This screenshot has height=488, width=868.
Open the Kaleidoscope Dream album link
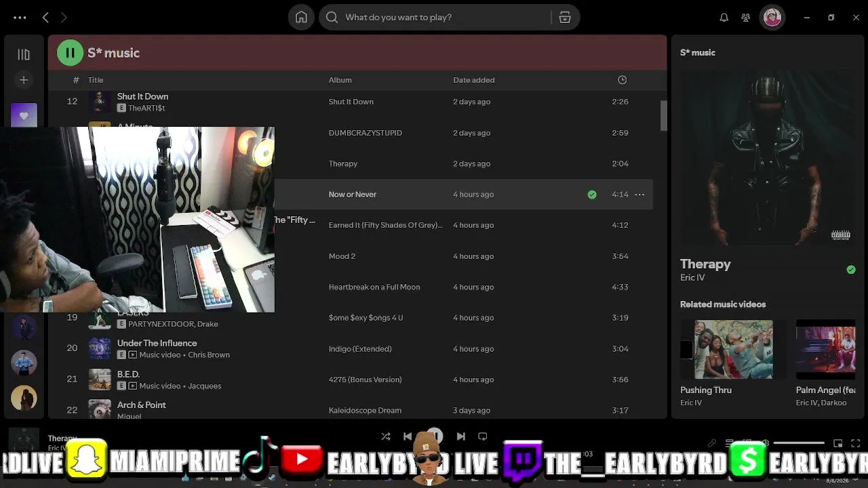(365, 411)
